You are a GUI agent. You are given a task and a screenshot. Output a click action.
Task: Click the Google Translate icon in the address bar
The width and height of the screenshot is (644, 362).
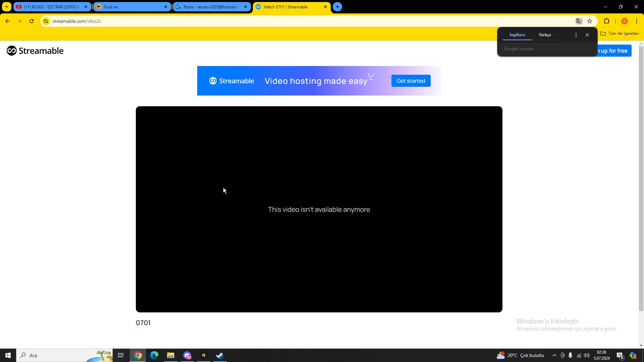click(x=579, y=21)
